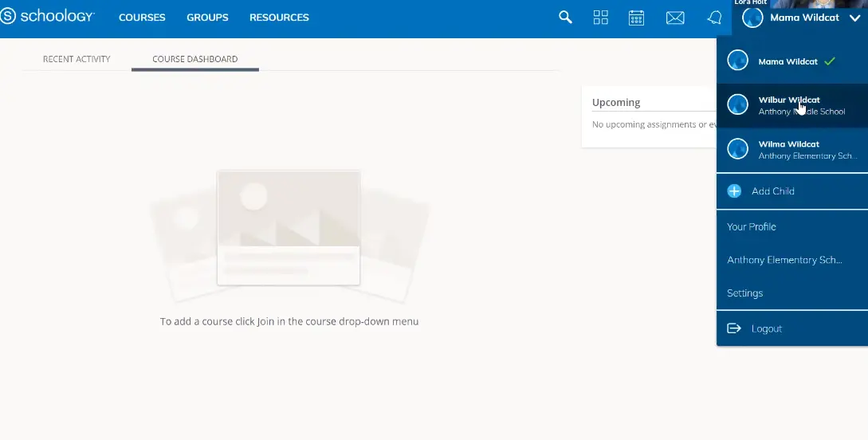The height and width of the screenshot is (440, 868).
Task: Open the Courses drop-down menu
Action: (x=142, y=18)
